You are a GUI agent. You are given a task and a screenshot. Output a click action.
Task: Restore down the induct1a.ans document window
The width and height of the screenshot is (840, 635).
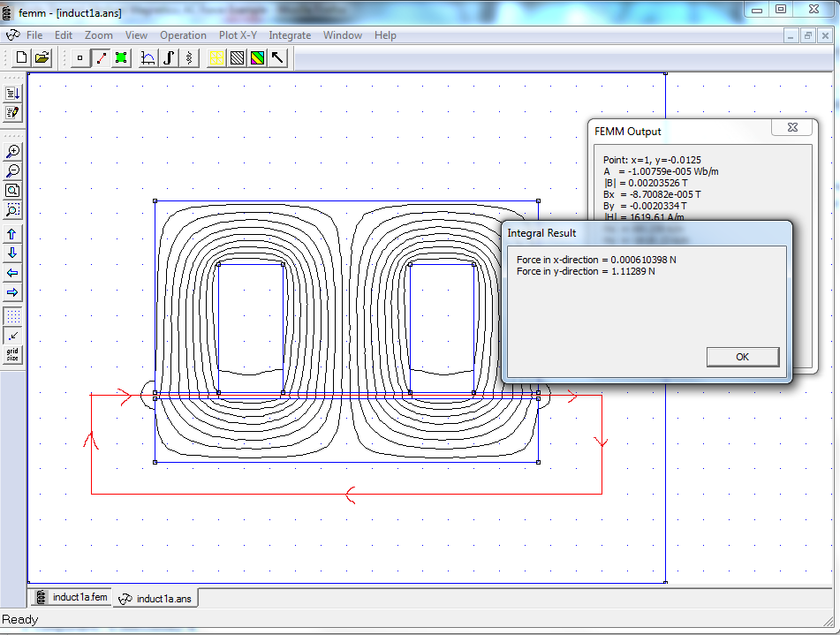tap(808, 36)
